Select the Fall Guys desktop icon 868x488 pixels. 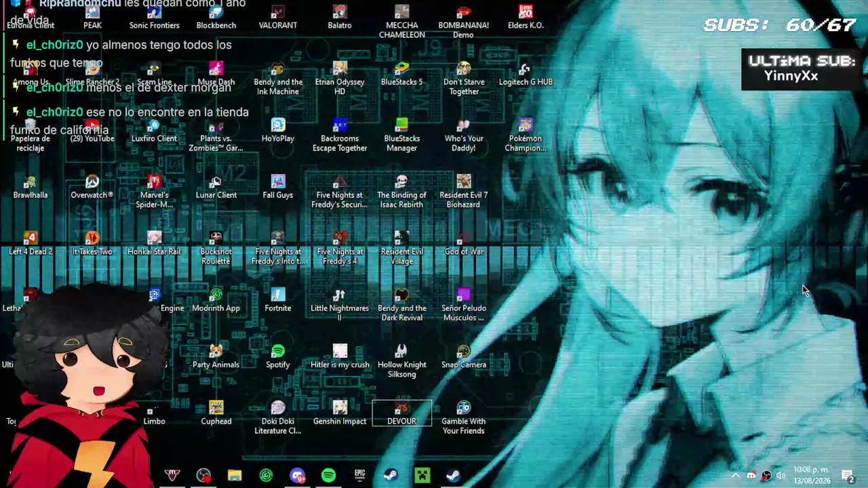click(x=278, y=188)
